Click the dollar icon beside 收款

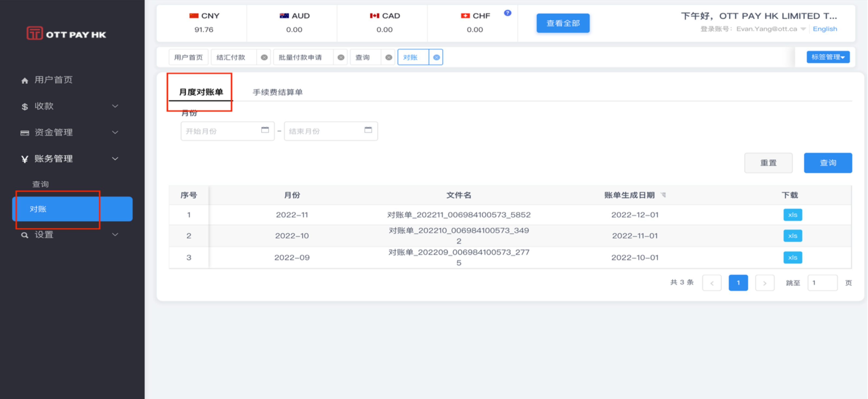[25, 107]
